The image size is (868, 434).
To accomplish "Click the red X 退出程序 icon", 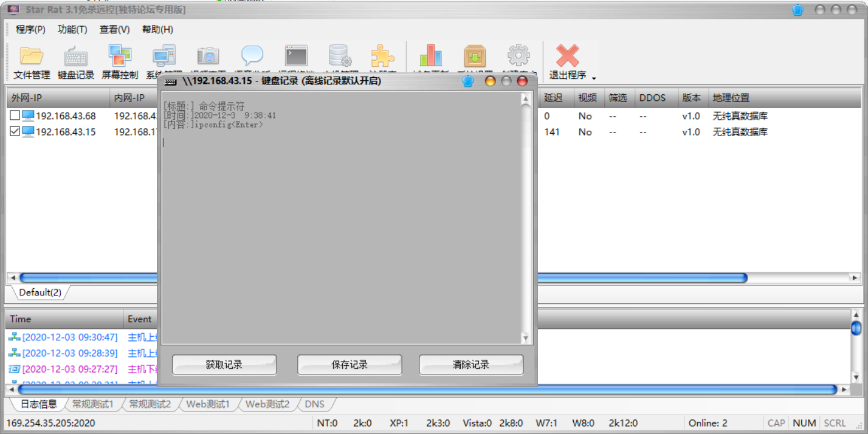I will click(567, 56).
